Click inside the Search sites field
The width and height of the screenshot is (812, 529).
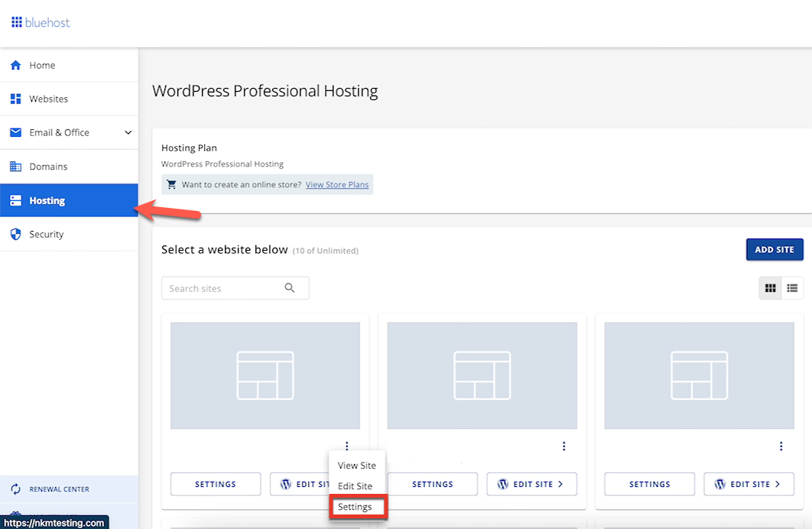pyautogui.click(x=222, y=287)
